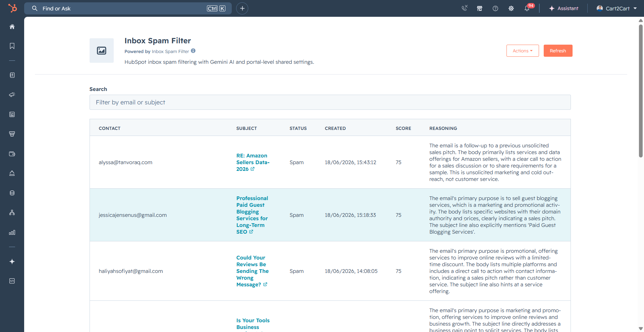Screen dimensions: 644x332
Task: Open the Reporting bar chart icon
Action: pos(12,232)
